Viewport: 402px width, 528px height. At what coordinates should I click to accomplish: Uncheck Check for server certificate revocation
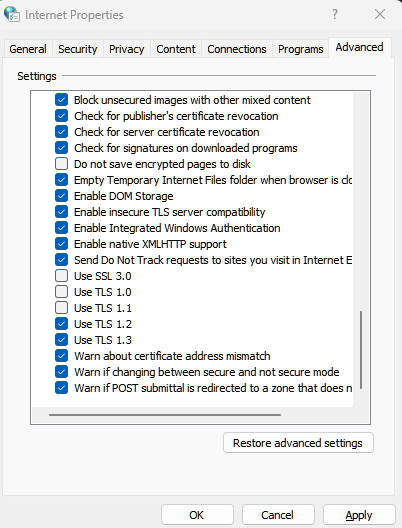tap(61, 132)
